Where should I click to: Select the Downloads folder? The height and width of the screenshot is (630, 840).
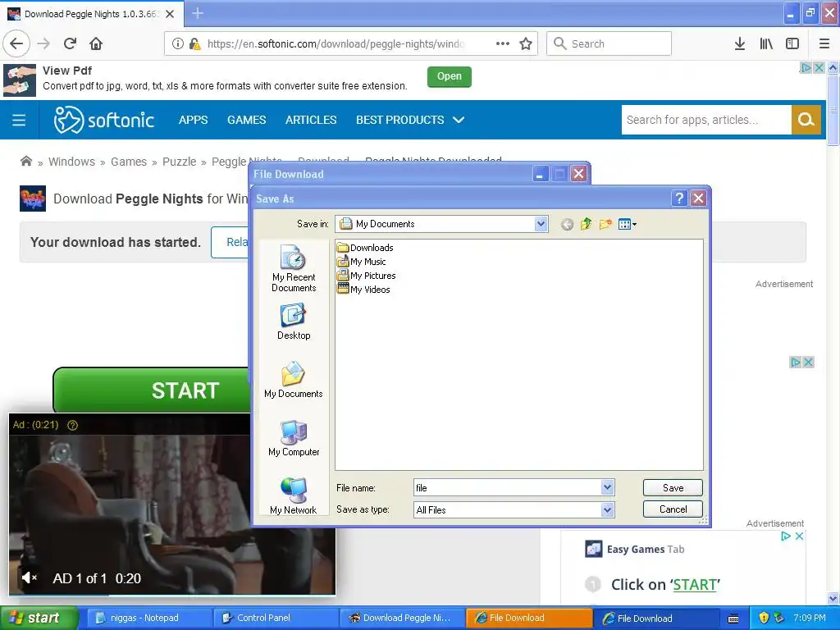point(365,248)
